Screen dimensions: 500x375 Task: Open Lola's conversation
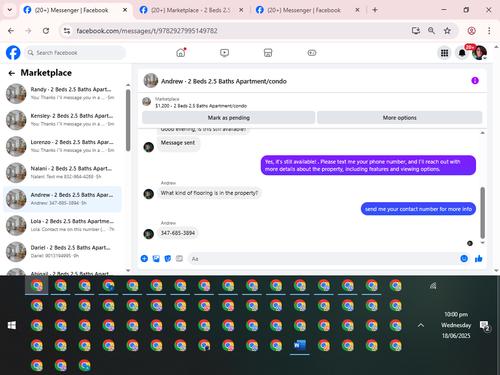pyautogui.click(x=62, y=225)
